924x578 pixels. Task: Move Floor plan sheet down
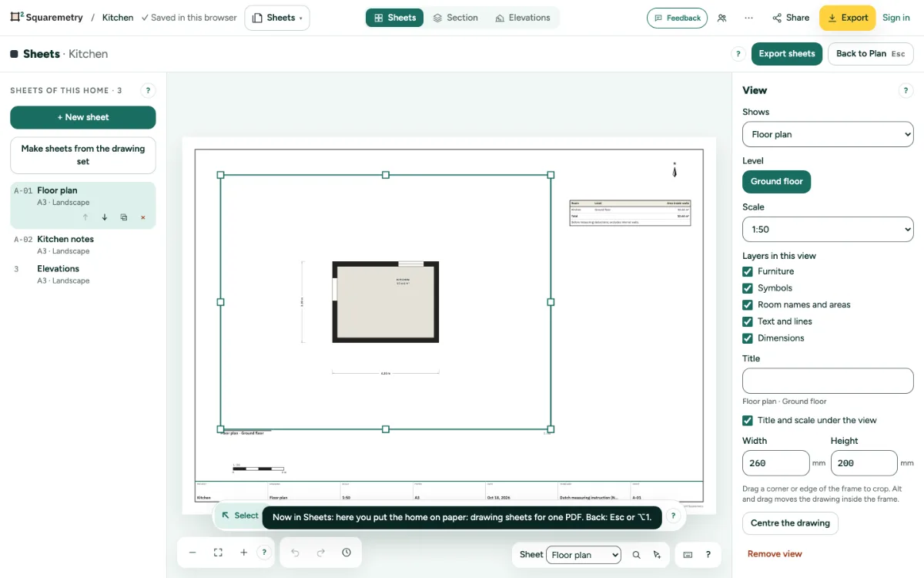click(105, 217)
